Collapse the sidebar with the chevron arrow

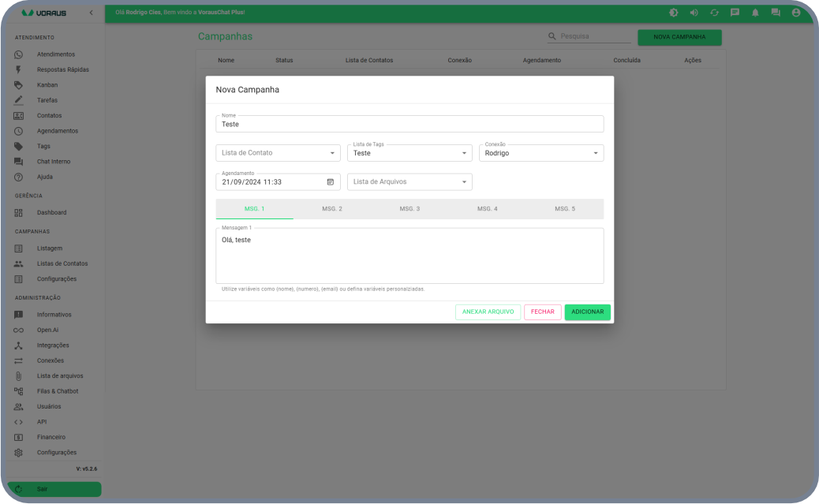pyautogui.click(x=91, y=13)
